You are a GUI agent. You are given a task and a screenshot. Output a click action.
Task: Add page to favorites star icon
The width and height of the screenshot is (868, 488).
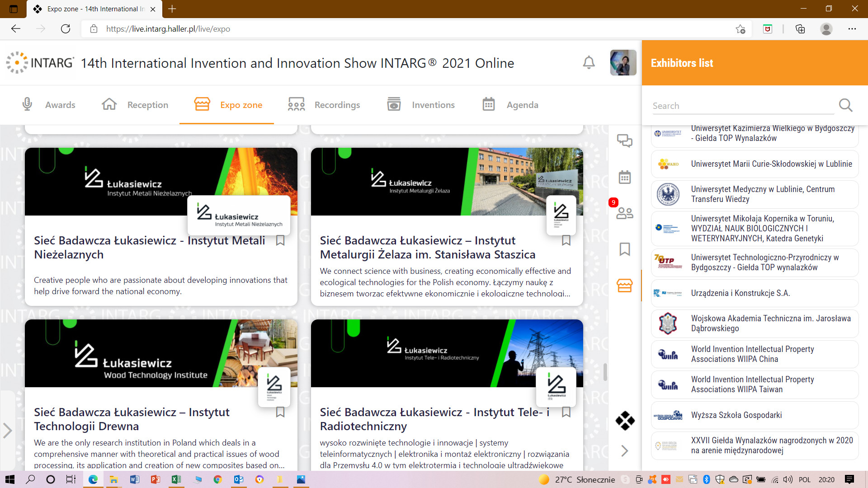(741, 29)
